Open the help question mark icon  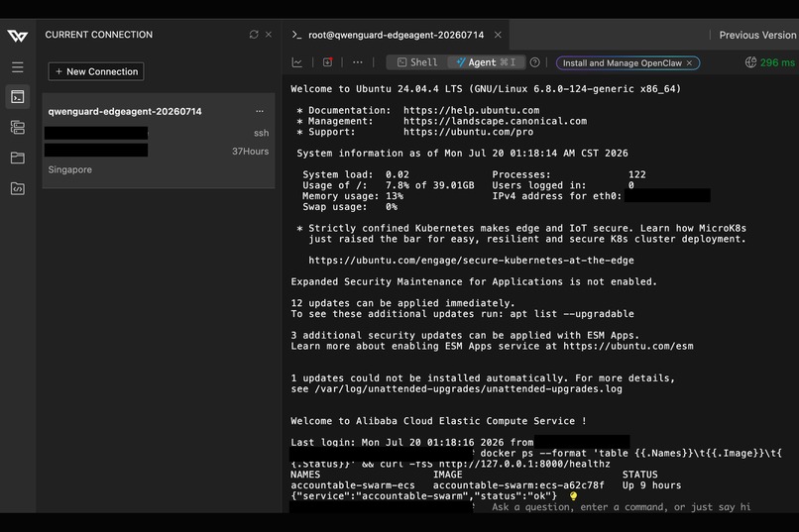534,62
